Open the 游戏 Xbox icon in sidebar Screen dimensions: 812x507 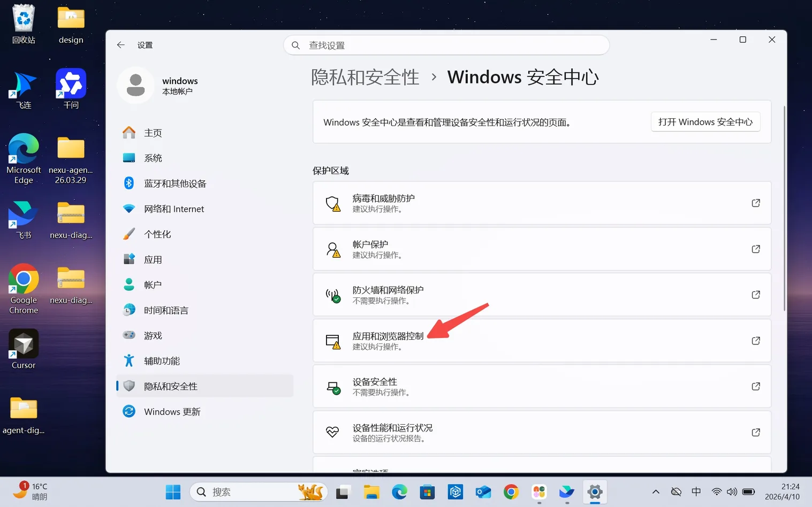(x=128, y=335)
